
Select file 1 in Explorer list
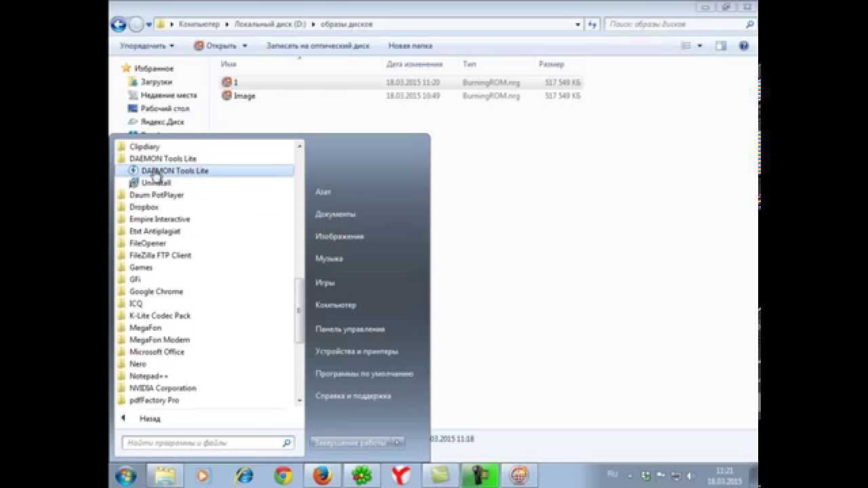click(x=401, y=82)
